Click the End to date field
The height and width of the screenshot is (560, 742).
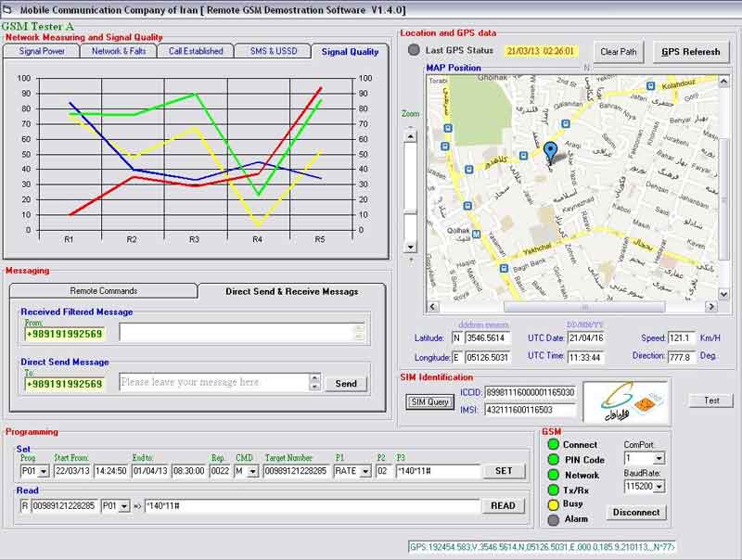(x=150, y=471)
